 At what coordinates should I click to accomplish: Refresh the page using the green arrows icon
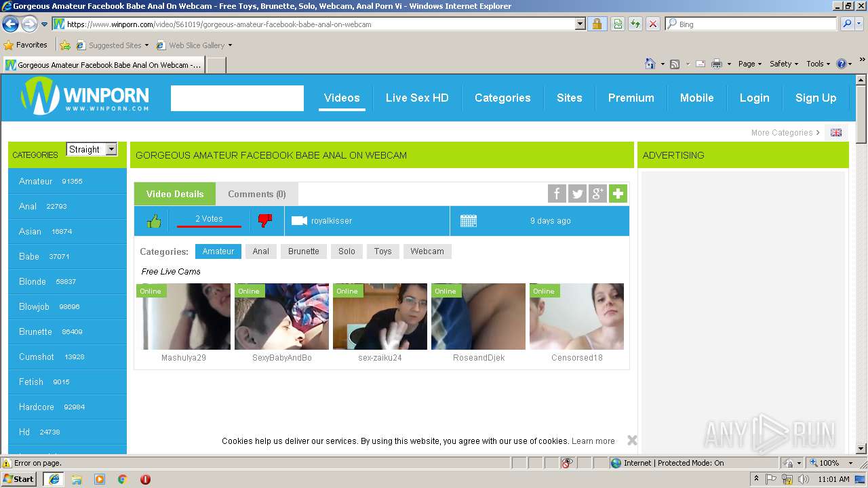tap(635, 24)
